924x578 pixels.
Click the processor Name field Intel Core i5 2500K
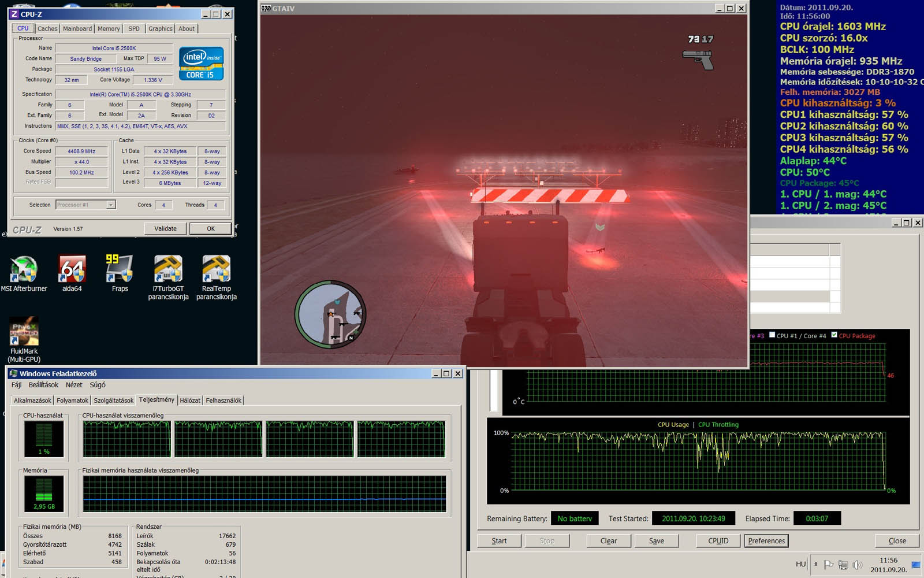(x=114, y=48)
